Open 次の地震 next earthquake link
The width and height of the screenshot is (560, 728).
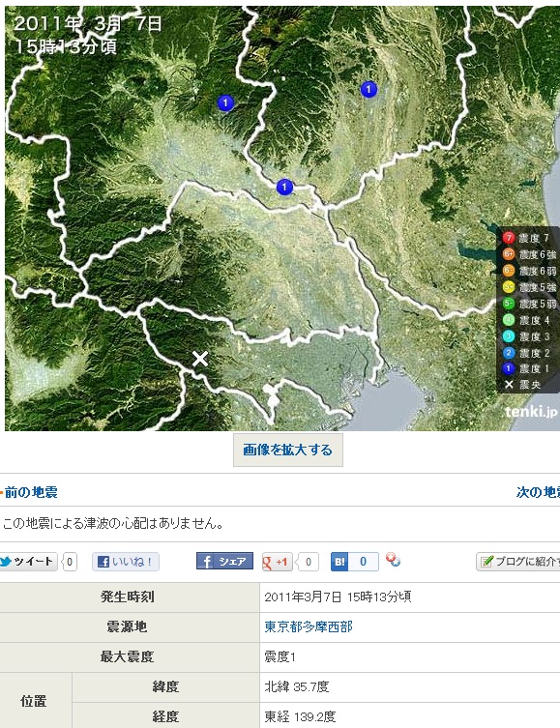(538, 492)
